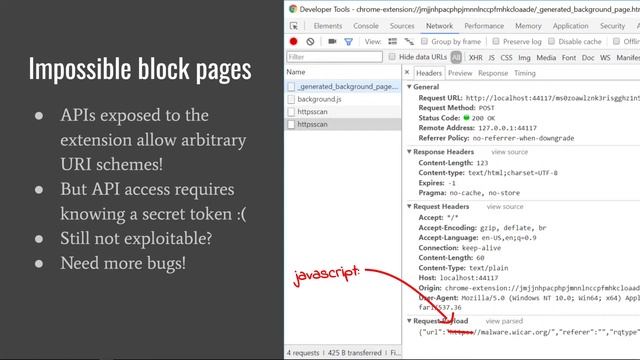
Task: Click the 4 requests status bar summary
Action: [303, 353]
